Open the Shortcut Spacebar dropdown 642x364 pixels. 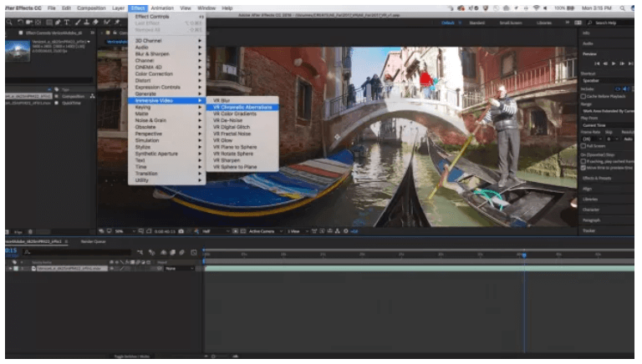pos(607,81)
